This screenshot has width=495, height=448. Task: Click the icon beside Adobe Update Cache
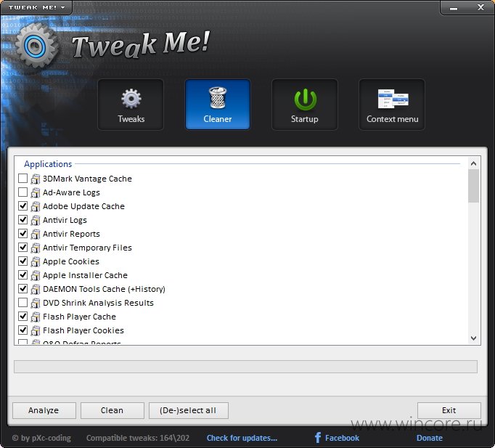pos(36,206)
